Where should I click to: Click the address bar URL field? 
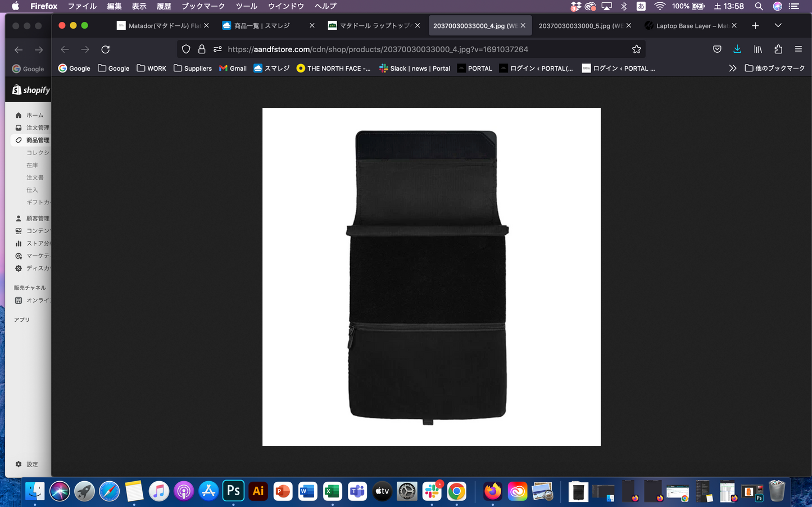[393, 49]
